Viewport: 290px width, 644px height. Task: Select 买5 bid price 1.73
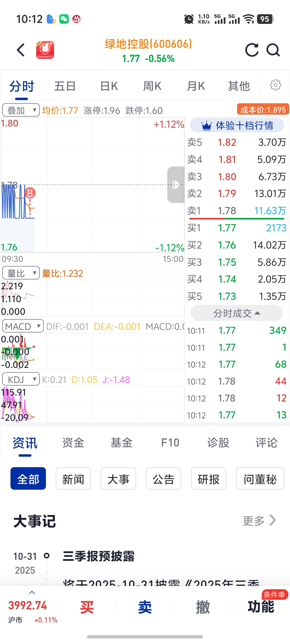tap(237, 297)
